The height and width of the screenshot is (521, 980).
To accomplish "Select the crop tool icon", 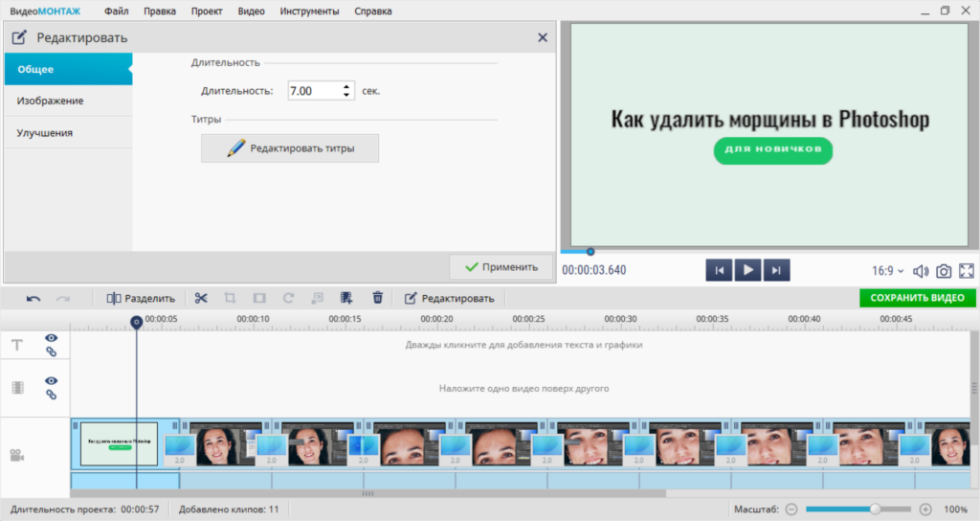I will click(230, 299).
